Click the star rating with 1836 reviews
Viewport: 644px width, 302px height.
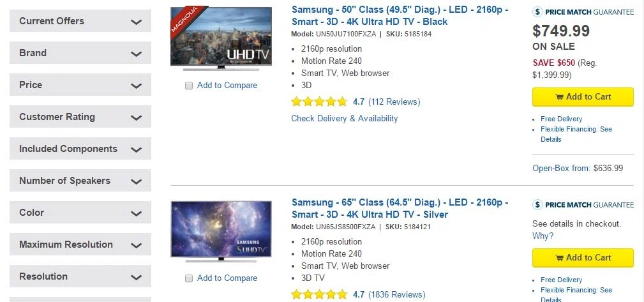coord(319,294)
